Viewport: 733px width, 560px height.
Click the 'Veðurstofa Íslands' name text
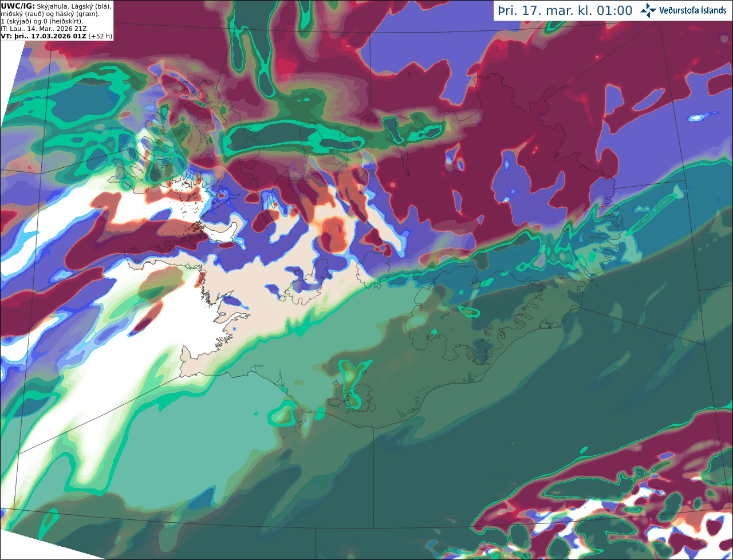coord(693,10)
